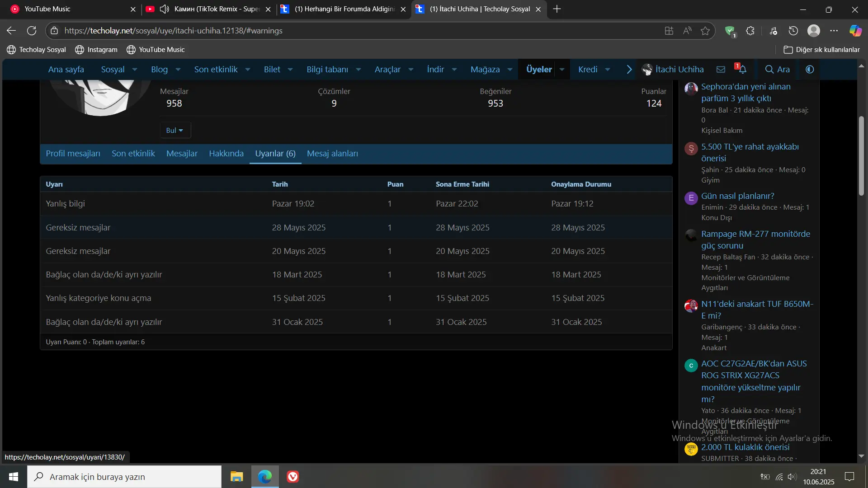Expand the Üyeler dropdown arrow
This screenshot has height=488, width=868.
(x=562, y=69)
